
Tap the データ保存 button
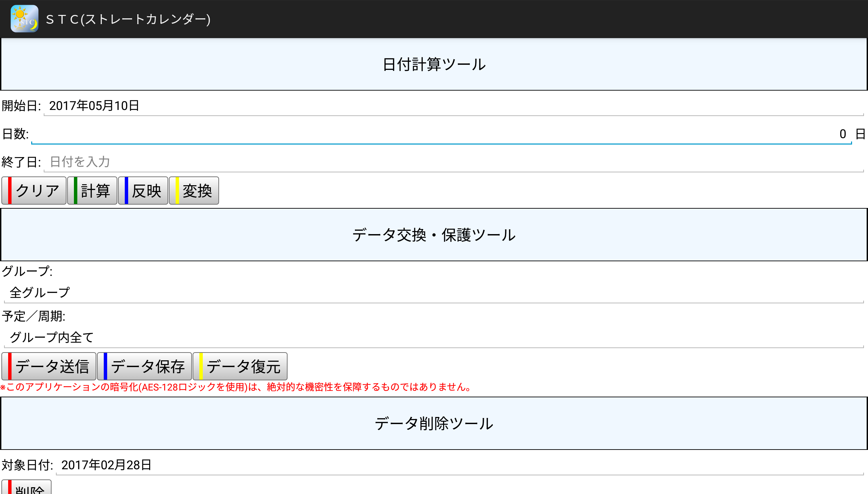(x=145, y=366)
